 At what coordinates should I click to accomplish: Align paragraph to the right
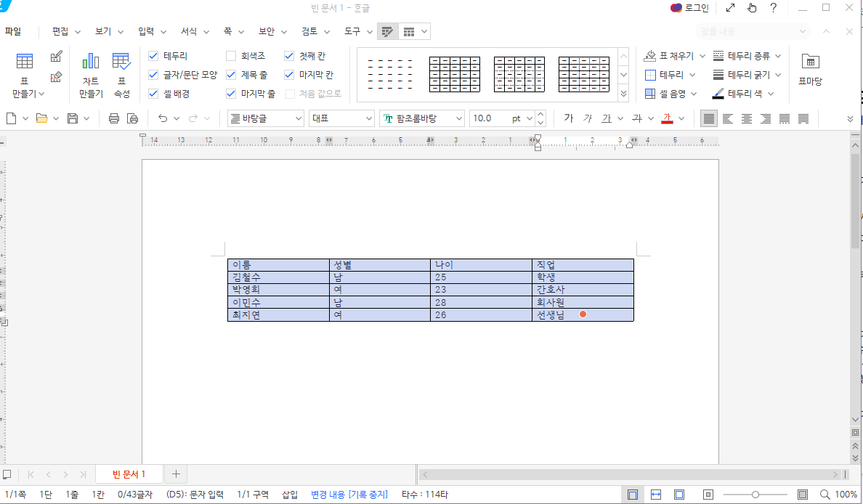[766, 118]
